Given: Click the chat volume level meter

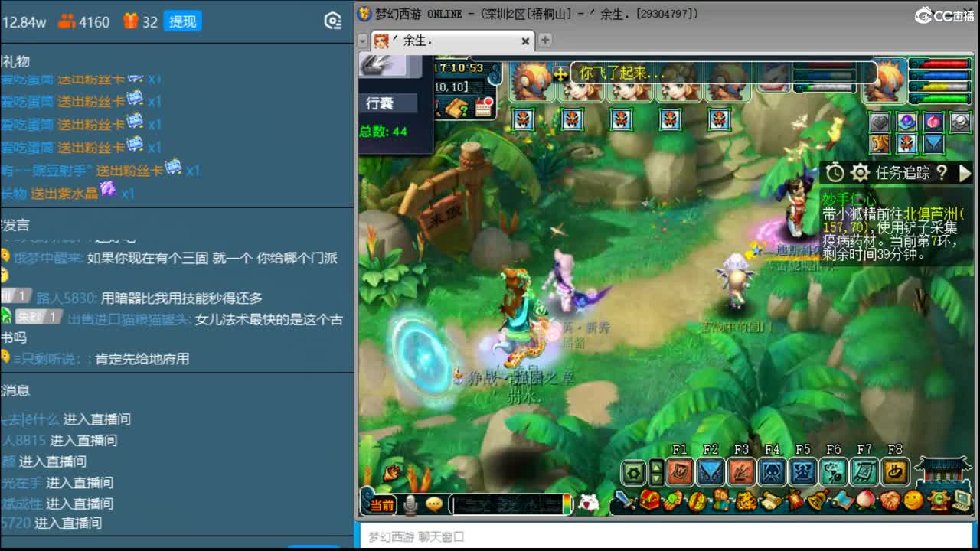Looking at the screenshot, I should click(x=567, y=504).
